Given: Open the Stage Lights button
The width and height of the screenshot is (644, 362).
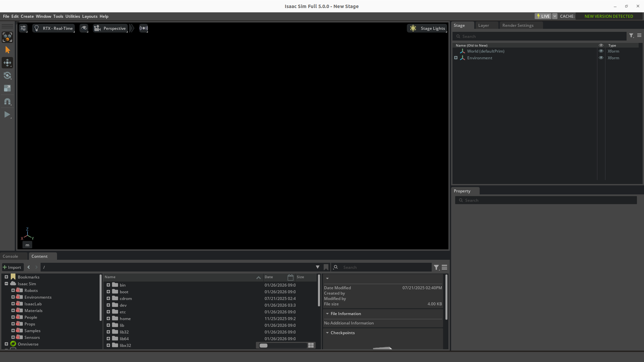Looking at the screenshot, I should pos(427,28).
